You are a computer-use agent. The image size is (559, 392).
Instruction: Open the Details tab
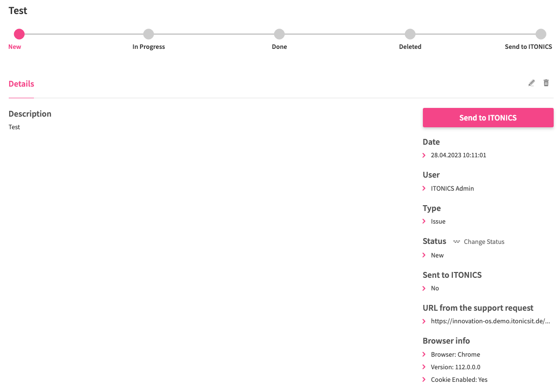(21, 84)
